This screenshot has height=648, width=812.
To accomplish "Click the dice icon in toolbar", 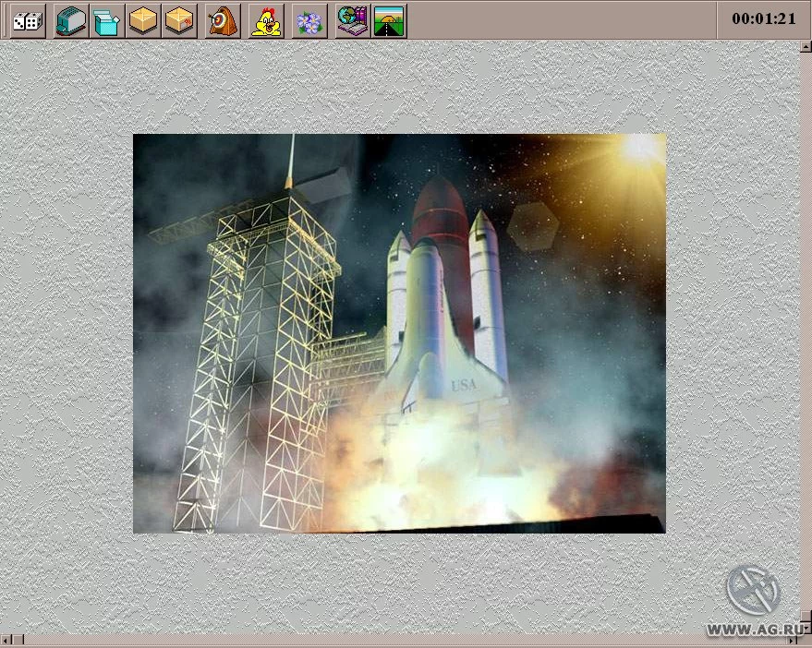I will click(x=28, y=20).
